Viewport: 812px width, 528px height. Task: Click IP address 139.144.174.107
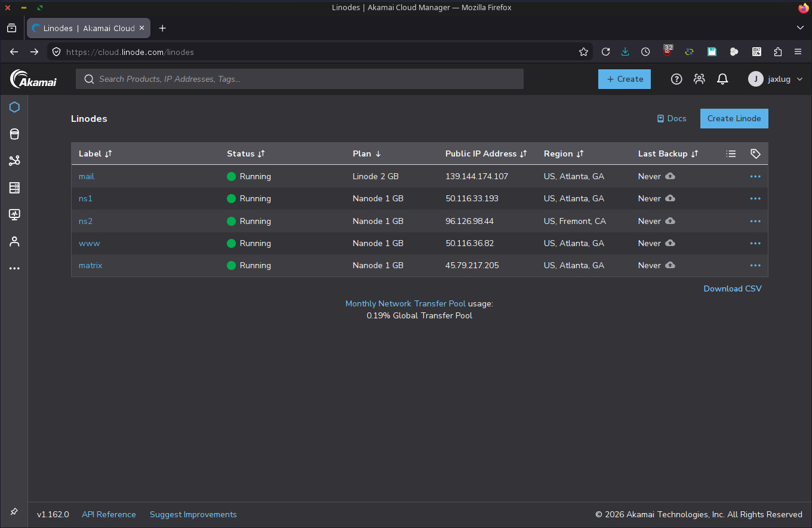click(476, 176)
